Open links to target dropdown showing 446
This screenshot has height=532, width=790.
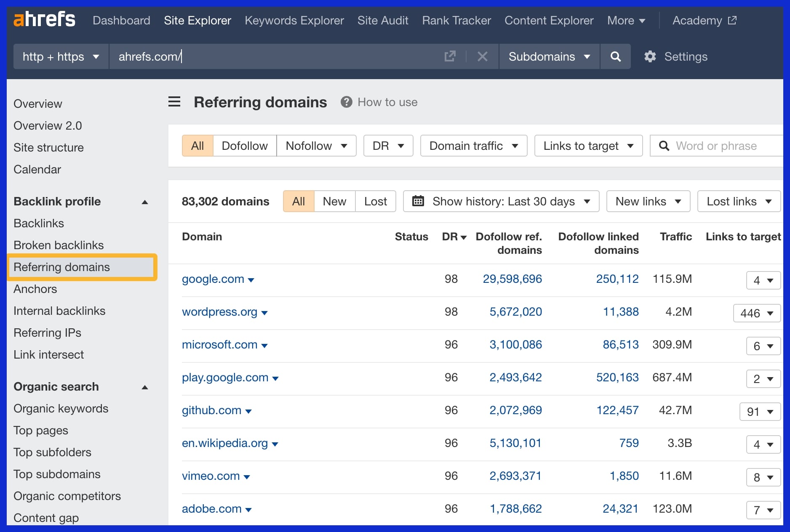pos(757,313)
